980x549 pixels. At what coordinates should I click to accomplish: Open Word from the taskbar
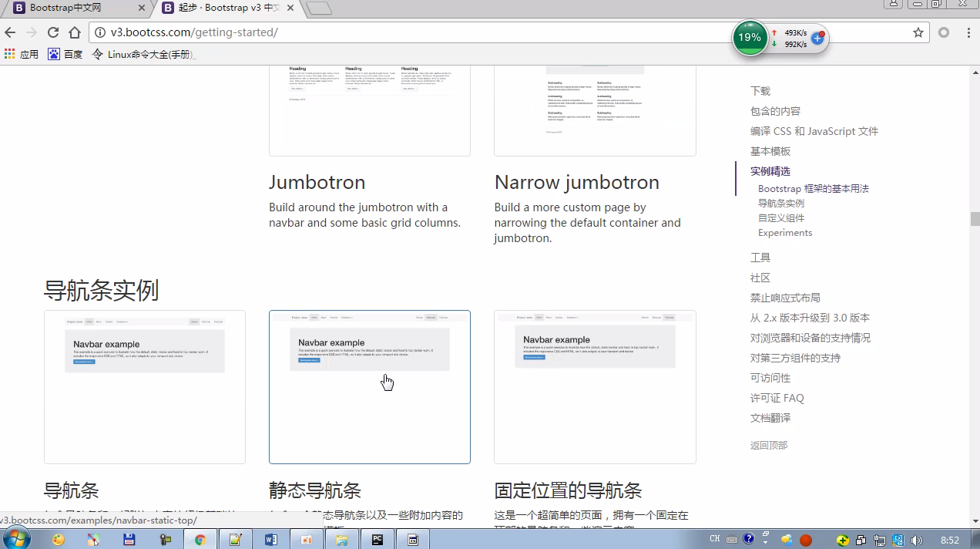(x=270, y=540)
